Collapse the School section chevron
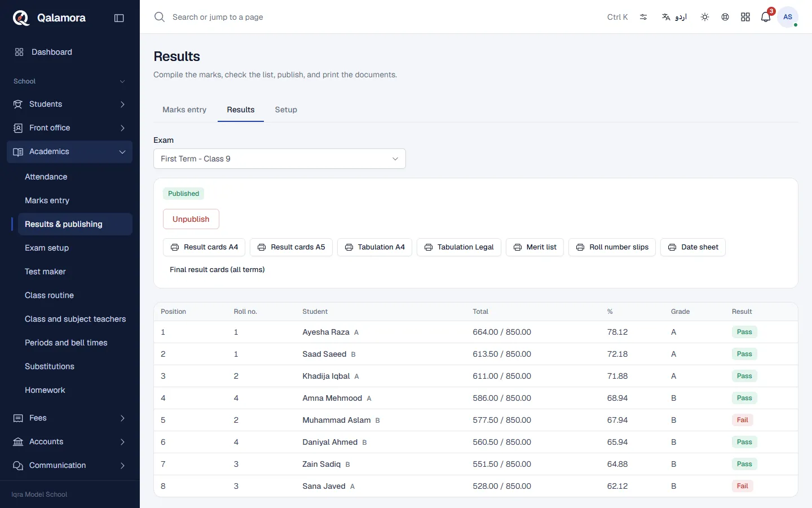 (122, 81)
